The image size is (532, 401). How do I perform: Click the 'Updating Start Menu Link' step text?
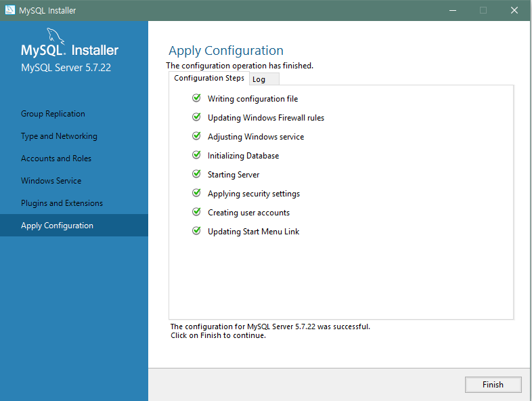click(253, 232)
